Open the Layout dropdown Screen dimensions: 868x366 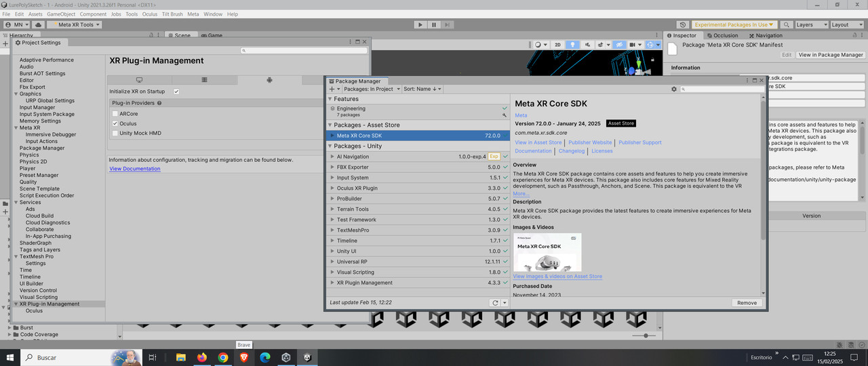[x=846, y=24]
